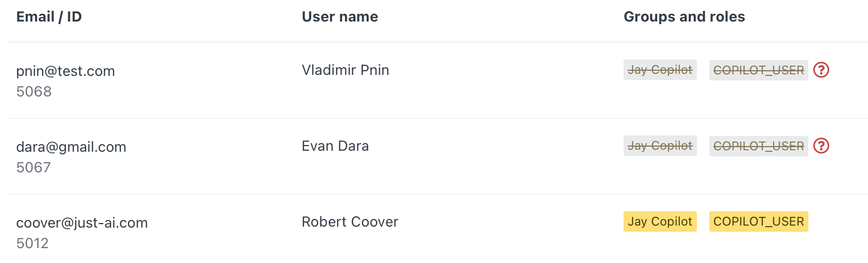Click Robert Coover's yellow Jay Copilot tag
Screen dimensions: 868x263
click(659, 221)
